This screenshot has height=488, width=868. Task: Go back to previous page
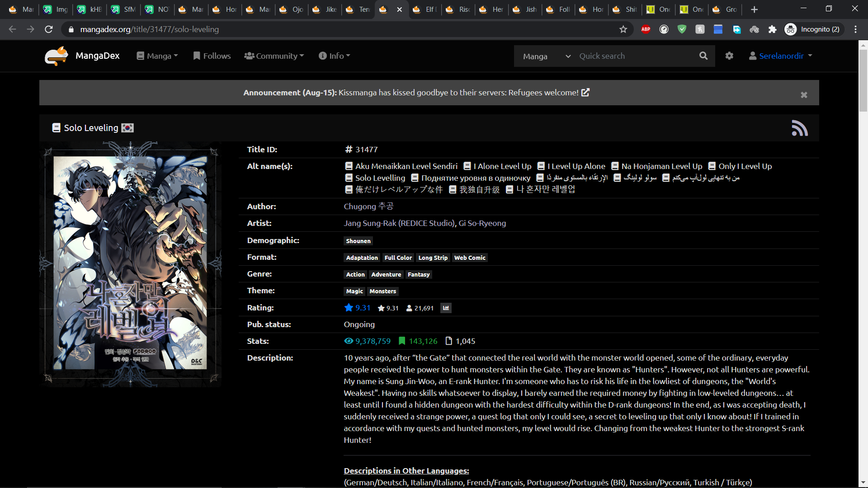pos(13,29)
